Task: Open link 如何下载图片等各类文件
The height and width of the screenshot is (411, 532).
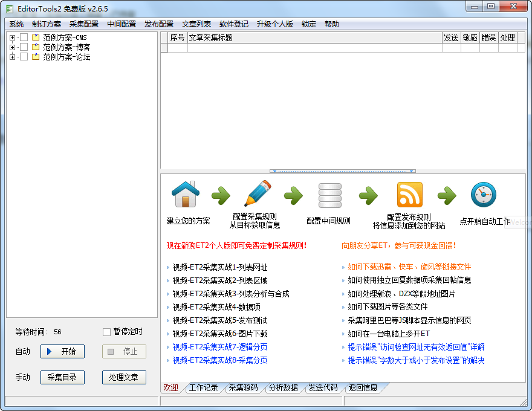Action: pyautogui.click(x=388, y=306)
